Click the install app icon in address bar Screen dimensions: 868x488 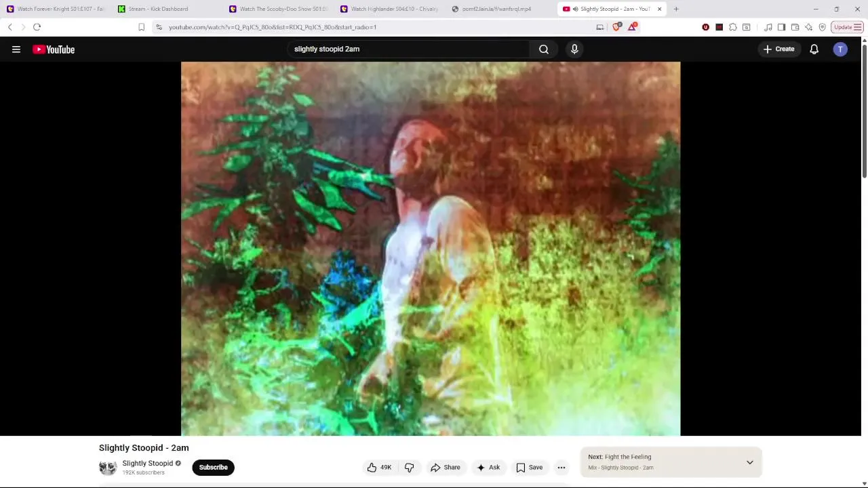point(599,27)
